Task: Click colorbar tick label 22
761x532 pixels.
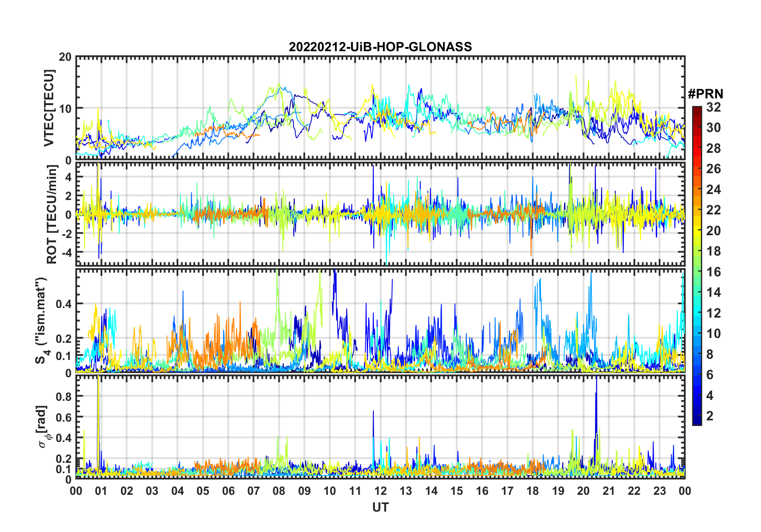Action: click(x=713, y=210)
